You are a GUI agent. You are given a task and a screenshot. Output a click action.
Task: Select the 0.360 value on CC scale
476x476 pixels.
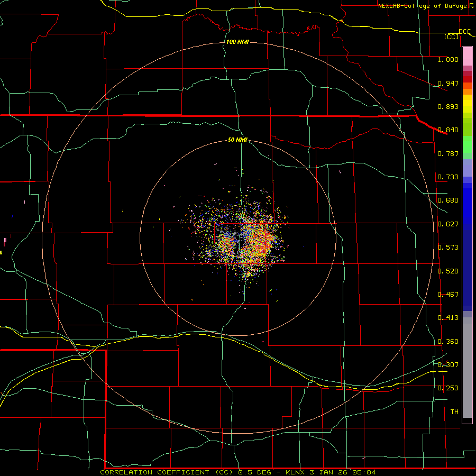pos(448,342)
